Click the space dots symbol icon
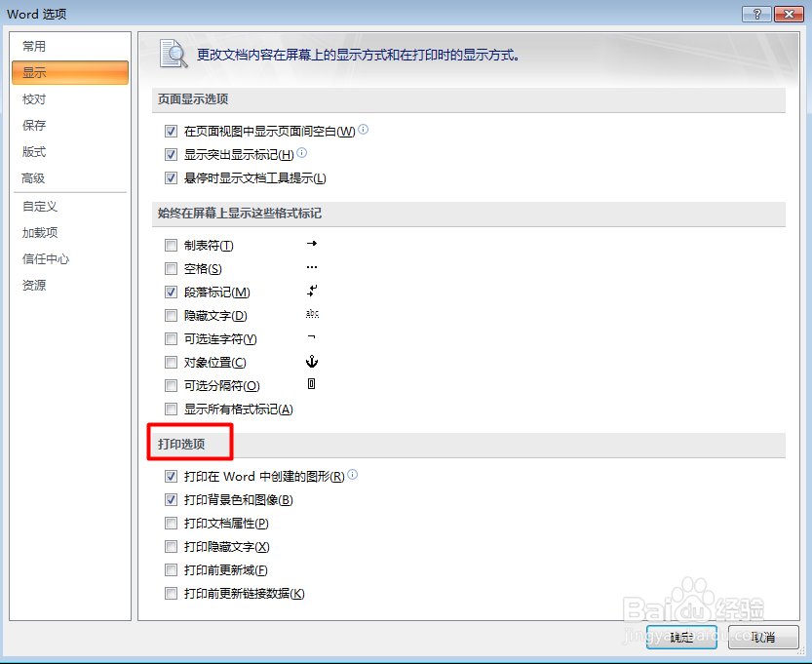 tap(312, 267)
